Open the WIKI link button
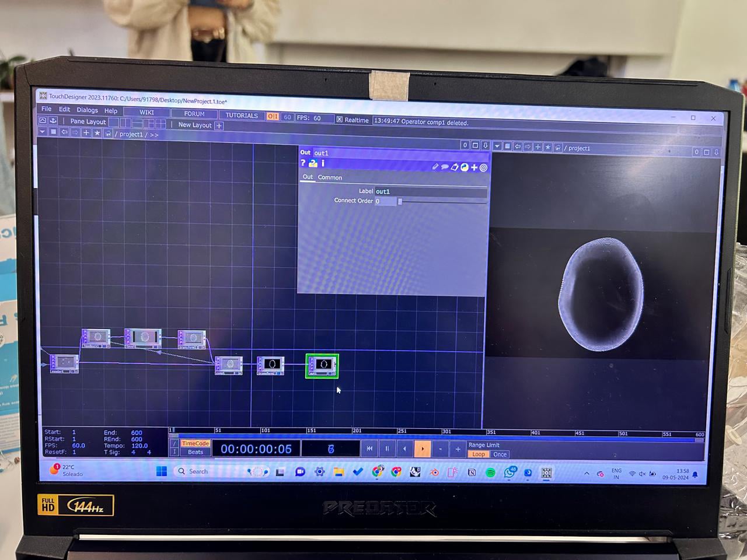Viewport: 747px width, 560px height. (146, 113)
